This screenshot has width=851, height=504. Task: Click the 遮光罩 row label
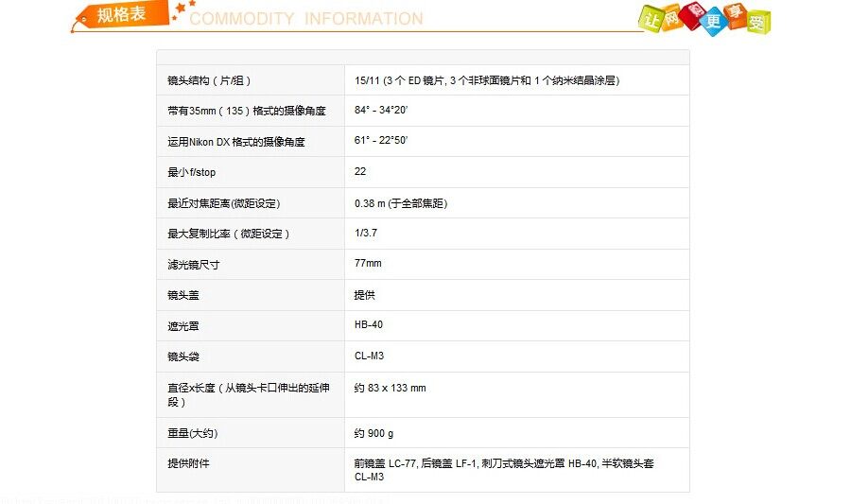[x=183, y=326]
